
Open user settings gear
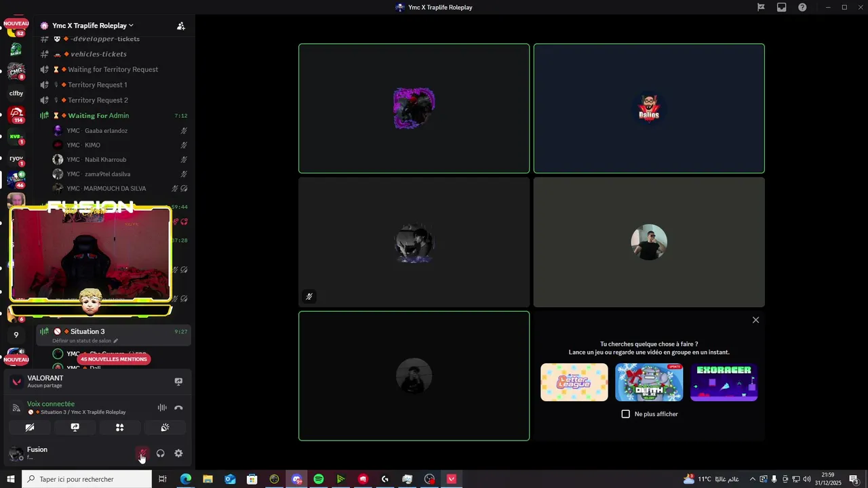[x=178, y=453]
